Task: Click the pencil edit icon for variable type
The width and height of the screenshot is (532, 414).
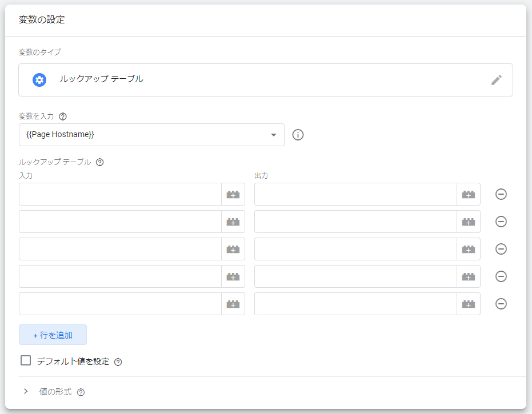Action: coord(497,80)
